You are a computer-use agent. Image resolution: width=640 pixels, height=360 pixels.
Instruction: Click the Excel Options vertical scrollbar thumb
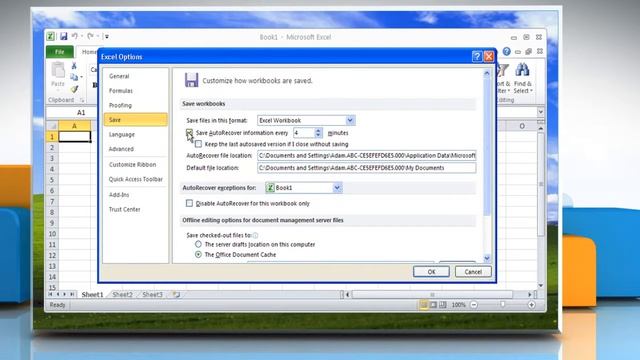tap(487, 147)
